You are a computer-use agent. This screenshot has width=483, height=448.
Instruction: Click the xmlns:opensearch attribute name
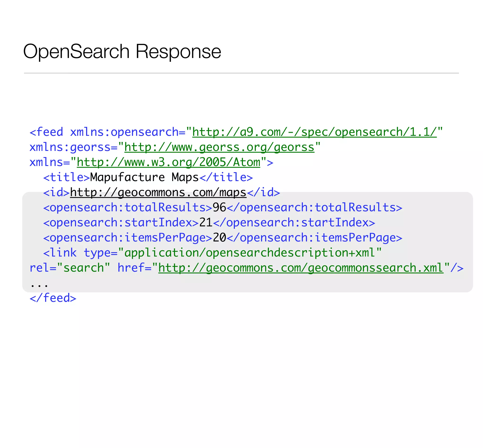[124, 132]
